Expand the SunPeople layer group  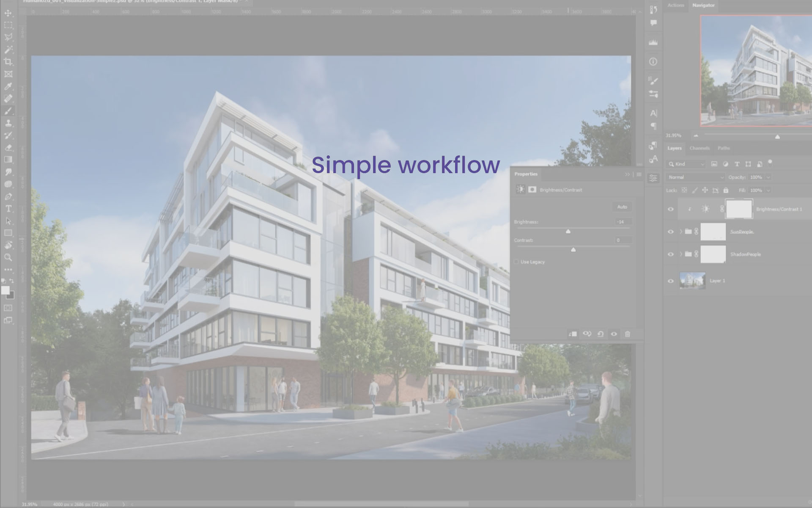681,231
